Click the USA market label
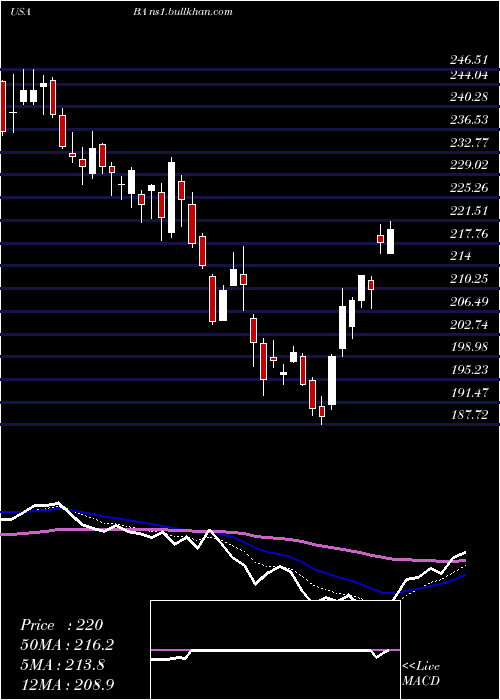 (x=20, y=12)
